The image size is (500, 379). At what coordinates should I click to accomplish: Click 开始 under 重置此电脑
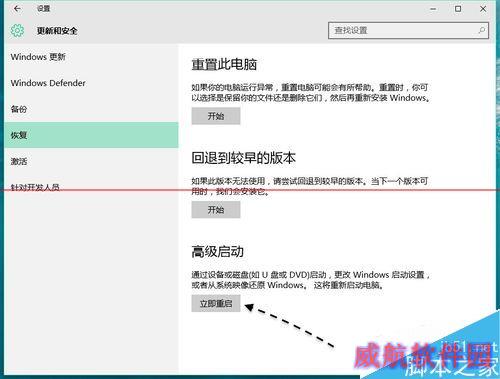(x=216, y=116)
